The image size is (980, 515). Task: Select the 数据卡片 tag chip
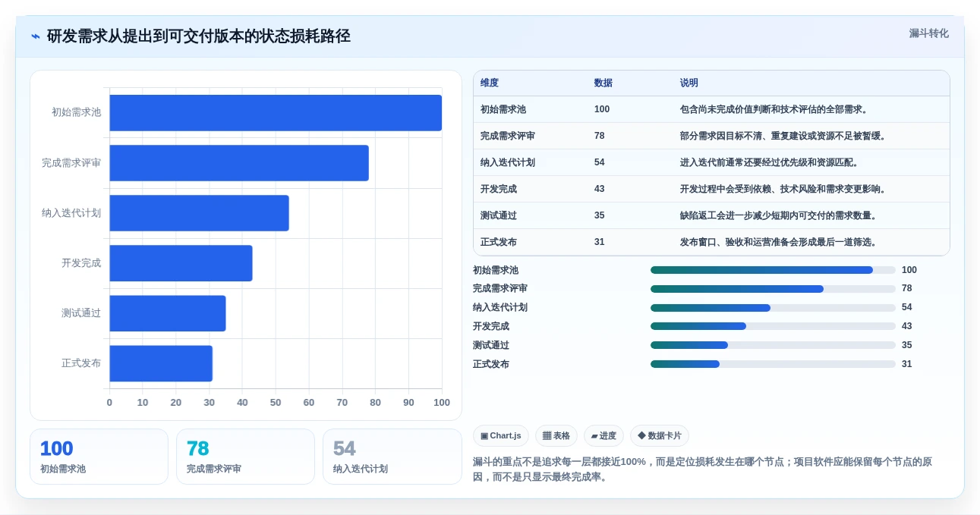point(660,435)
